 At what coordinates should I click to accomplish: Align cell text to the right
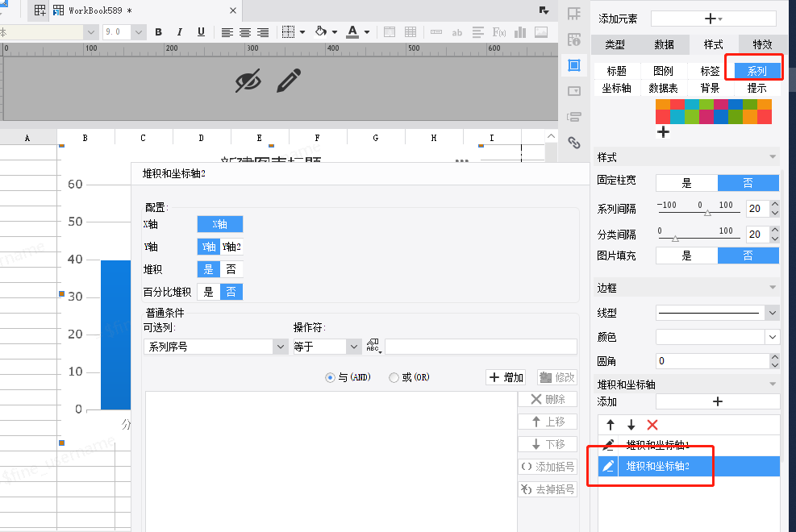(262, 32)
